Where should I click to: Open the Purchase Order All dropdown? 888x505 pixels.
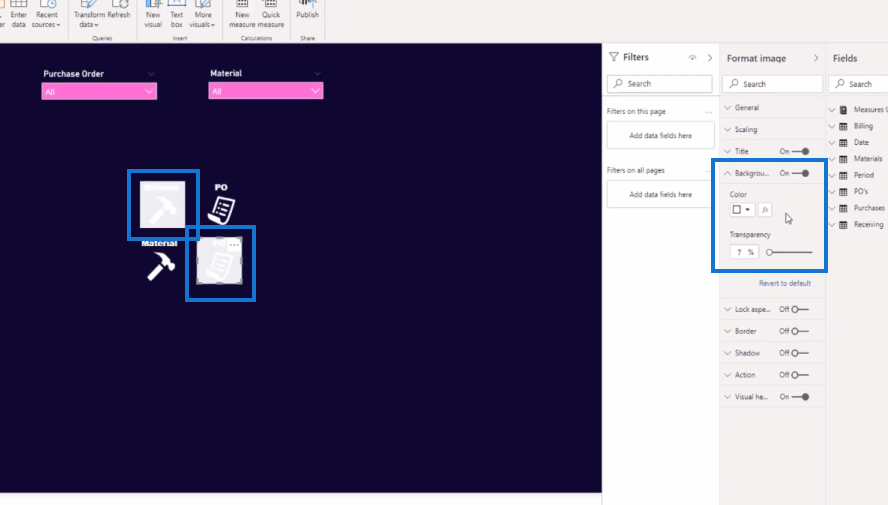tap(99, 91)
